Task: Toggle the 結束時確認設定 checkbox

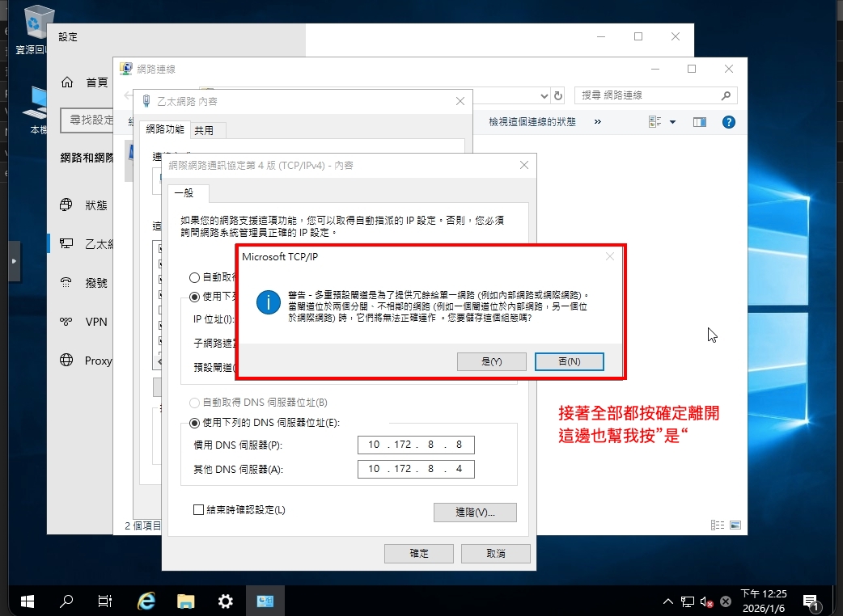Action: (198, 510)
